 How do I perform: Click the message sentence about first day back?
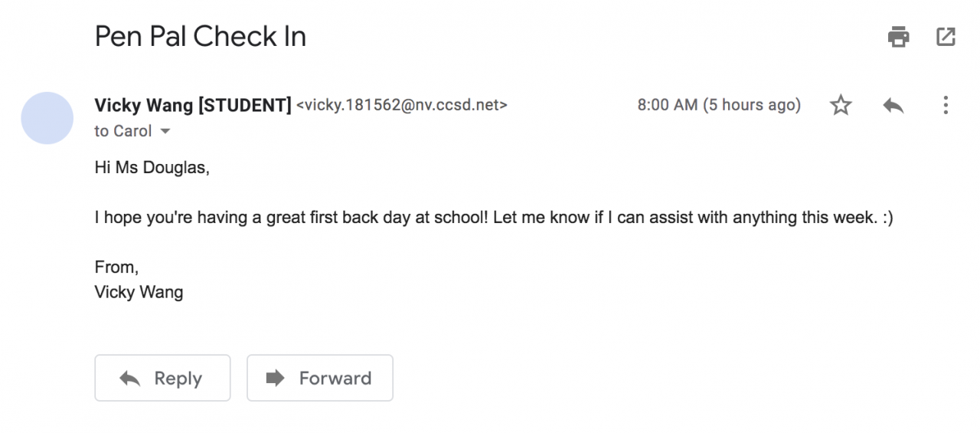[494, 218]
